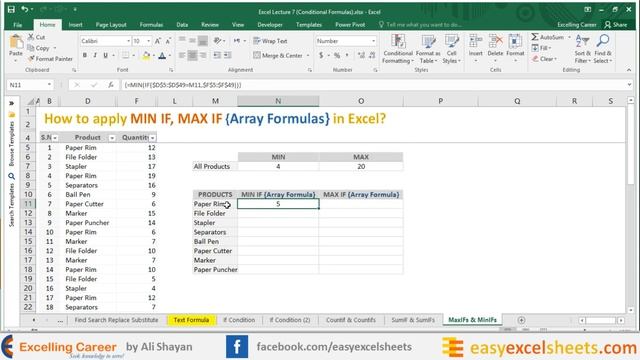Image resolution: width=640 pixels, height=360 pixels.
Task: Apply center horizontal alignment
Action: click(x=192, y=55)
